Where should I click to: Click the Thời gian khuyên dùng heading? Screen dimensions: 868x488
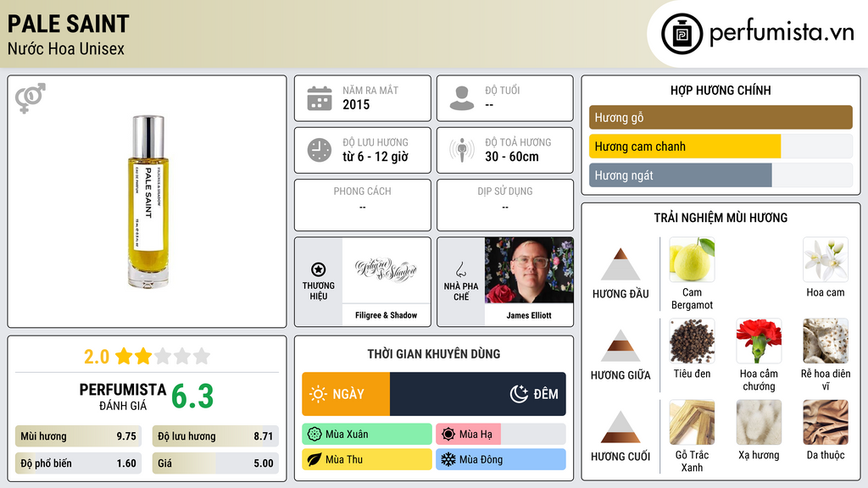(x=434, y=353)
